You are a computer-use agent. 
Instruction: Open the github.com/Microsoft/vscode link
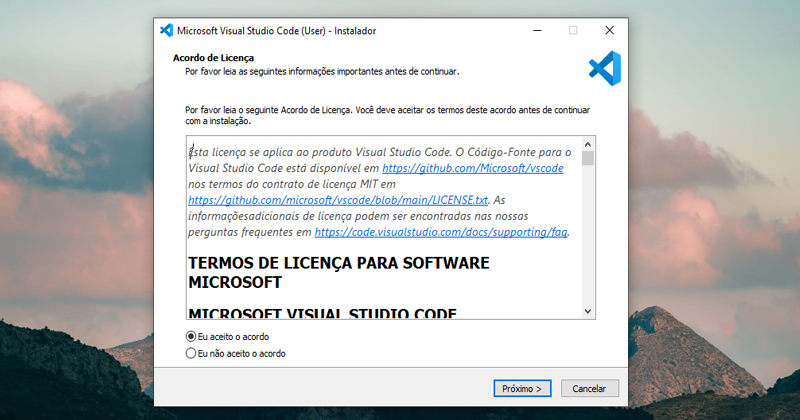[473, 169]
